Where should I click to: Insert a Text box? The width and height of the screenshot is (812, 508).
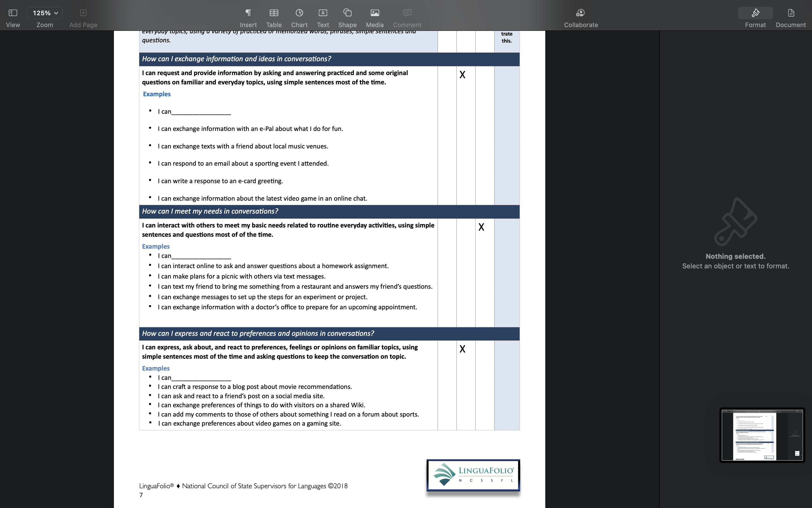pos(323,17)
